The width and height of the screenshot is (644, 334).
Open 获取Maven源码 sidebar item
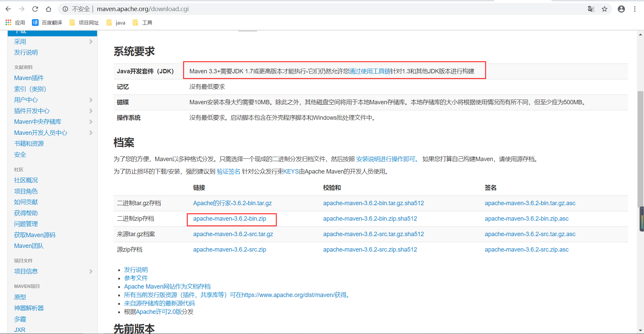(35, 235)
